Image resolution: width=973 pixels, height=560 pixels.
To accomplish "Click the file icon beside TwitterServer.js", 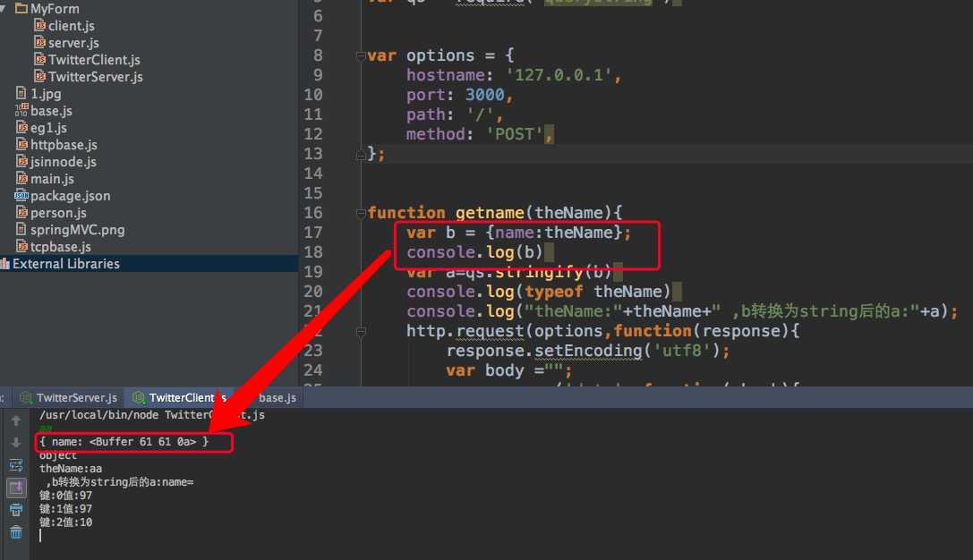I will 39,76.
